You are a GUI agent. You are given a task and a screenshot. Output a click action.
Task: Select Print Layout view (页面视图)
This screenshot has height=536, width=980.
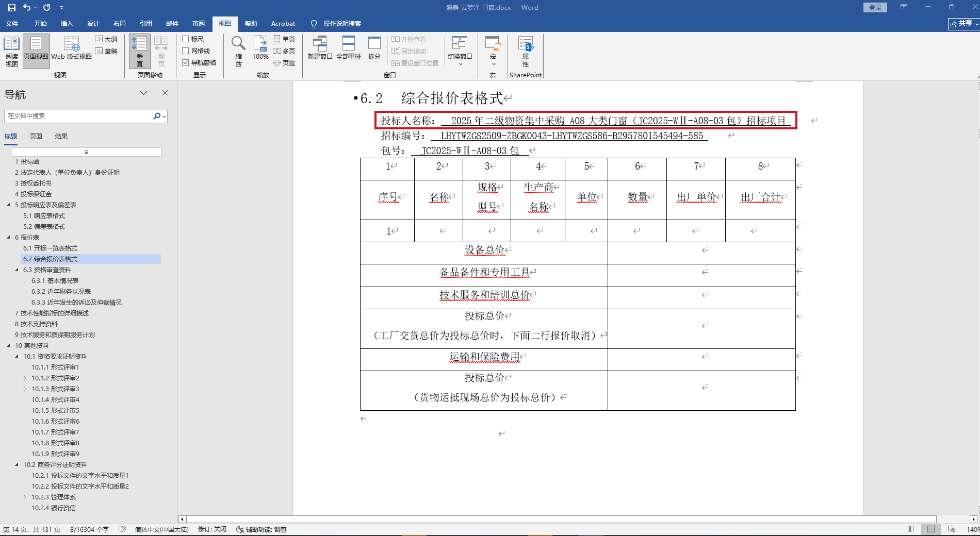36,52
